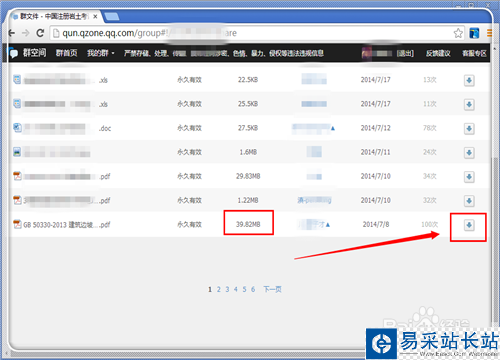The image size is (500, 360).
Task: Click the xls file icon in 25.5KB row
Action: tap(17, 103)
